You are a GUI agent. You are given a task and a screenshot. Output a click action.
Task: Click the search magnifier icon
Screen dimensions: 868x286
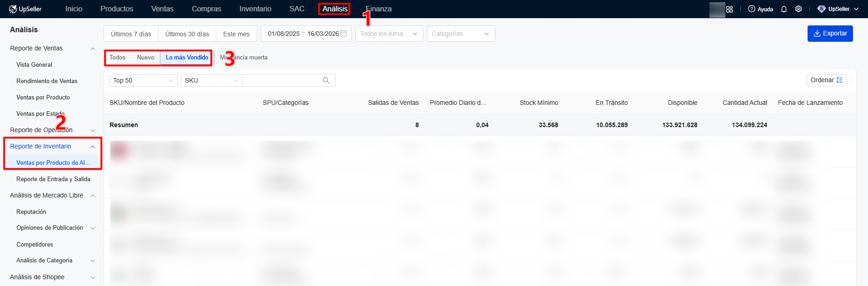326,80
